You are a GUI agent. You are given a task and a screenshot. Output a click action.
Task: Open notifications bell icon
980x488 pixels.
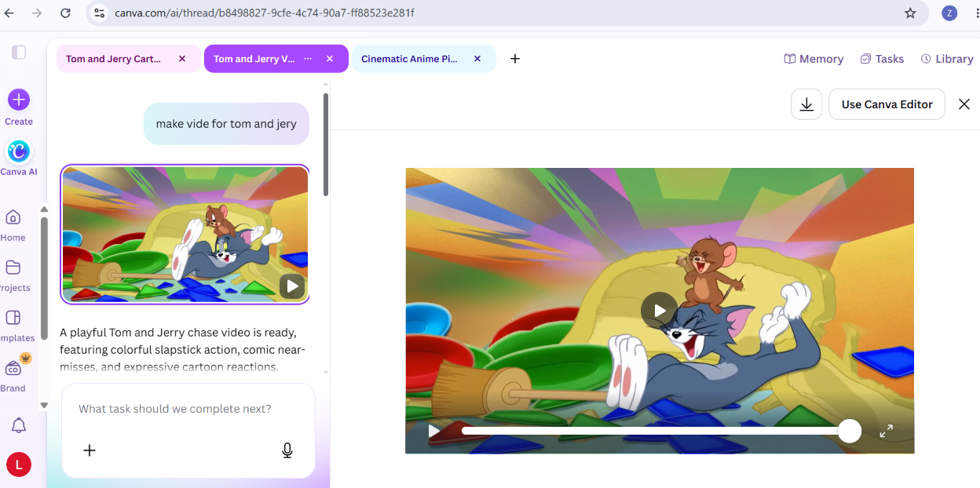pos(19,425)
